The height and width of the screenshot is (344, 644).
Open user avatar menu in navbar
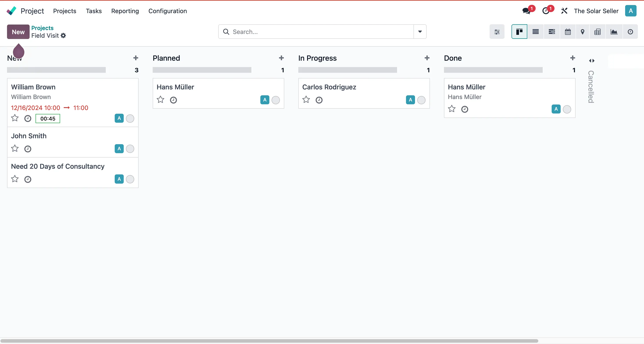tap(630, 11)
